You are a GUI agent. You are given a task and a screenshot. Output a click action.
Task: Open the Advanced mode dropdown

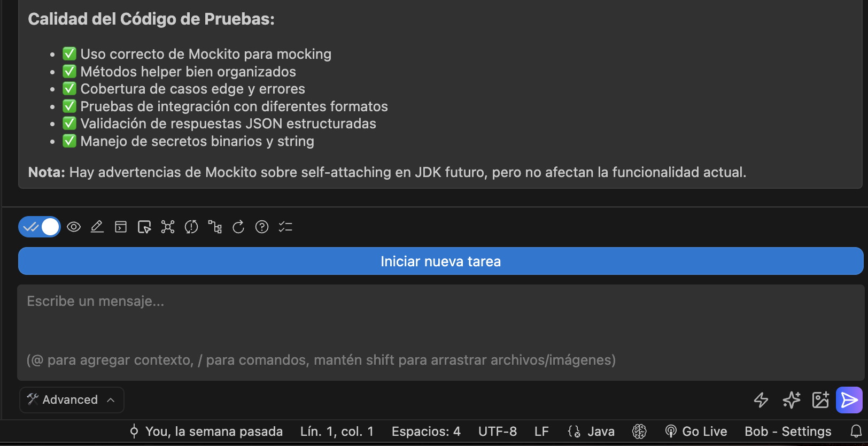click(72, 400)
